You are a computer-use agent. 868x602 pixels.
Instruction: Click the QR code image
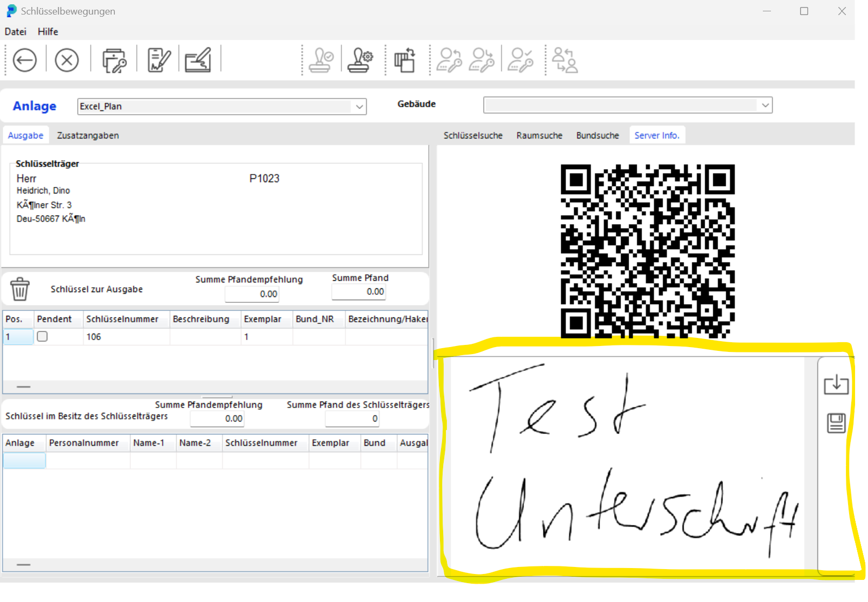pyautogui.click(x=647, y=251)
